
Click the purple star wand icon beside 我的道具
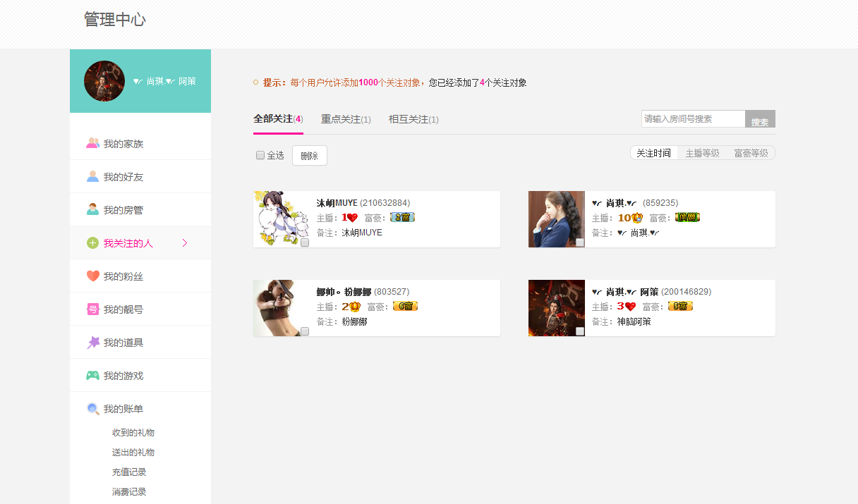coord(92,343)
